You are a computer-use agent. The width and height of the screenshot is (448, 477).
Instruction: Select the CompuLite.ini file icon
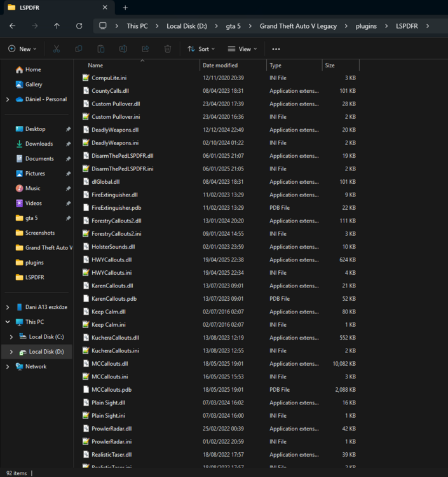(x=86, y=78)
